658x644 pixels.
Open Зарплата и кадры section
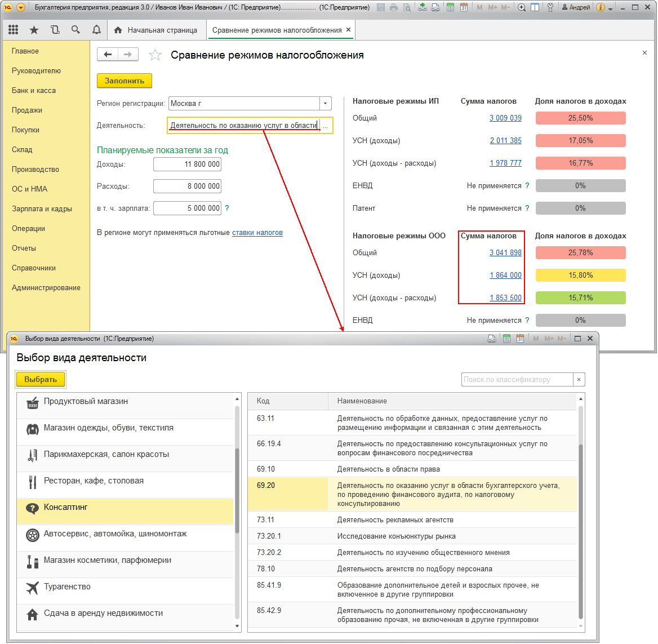[x=42, y=208]
